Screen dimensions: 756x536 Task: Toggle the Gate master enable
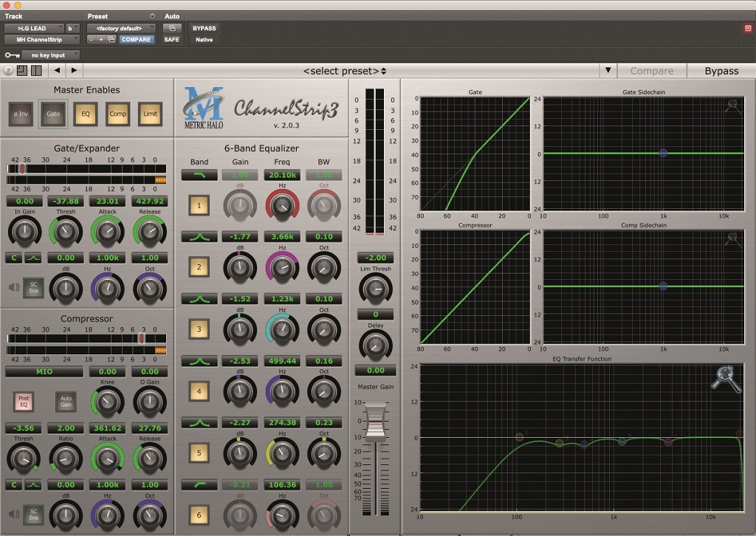[x=53, y=114]
